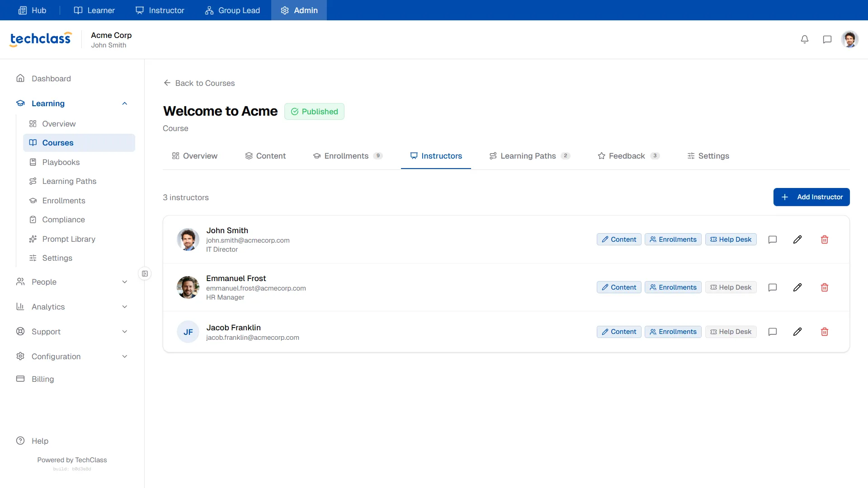This screenshot has height=488, width=868.
Task: Open the user profile avatar in header
Action: point(850,39)
